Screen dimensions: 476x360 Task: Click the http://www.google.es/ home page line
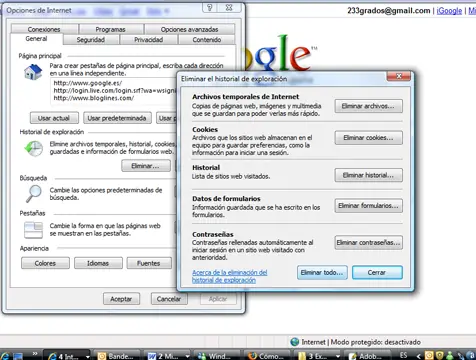pyautogui.click(x=88, y=83)
